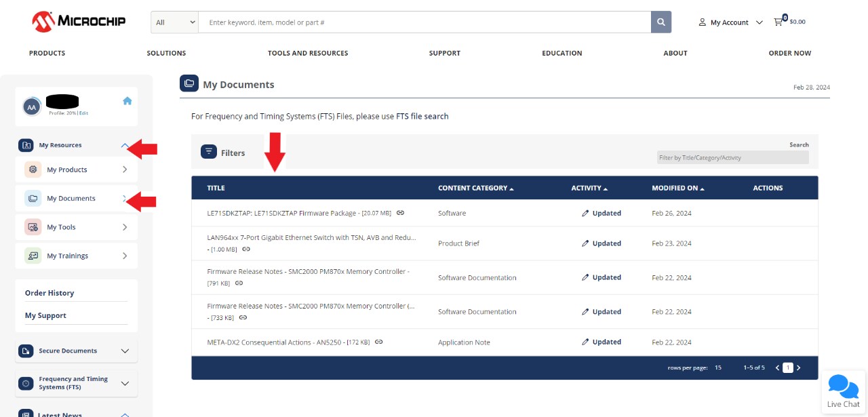This screenshot has width=868, height=417.
Task: Click the home icon on the profile card
Action: [127, 100]
